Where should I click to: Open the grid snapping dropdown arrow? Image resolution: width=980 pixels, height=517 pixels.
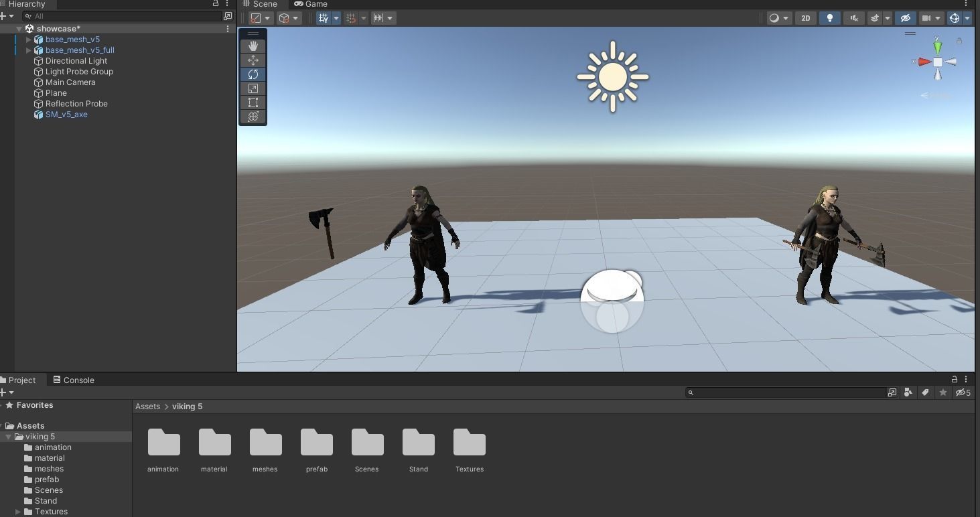336,18
